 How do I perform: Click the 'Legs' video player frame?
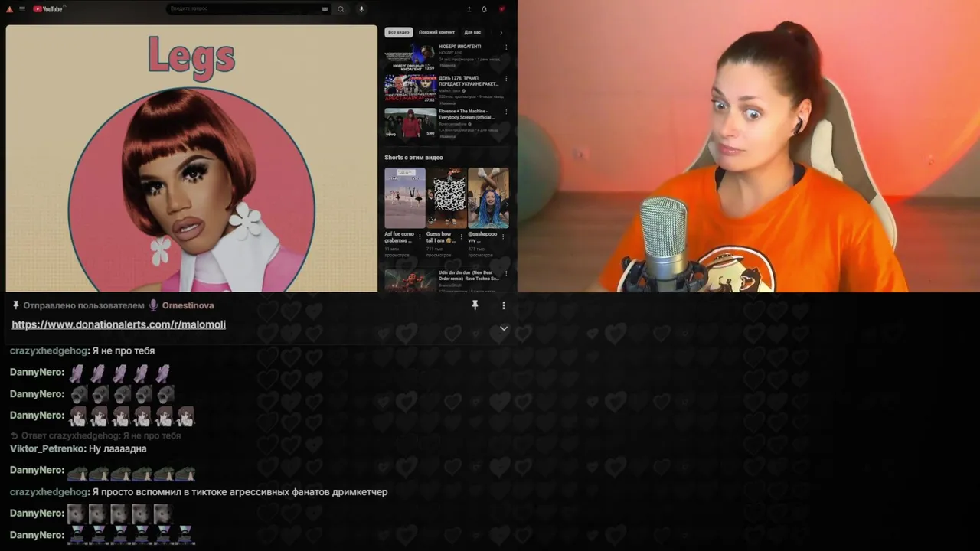pyautogui.click(x=191, y=158)
